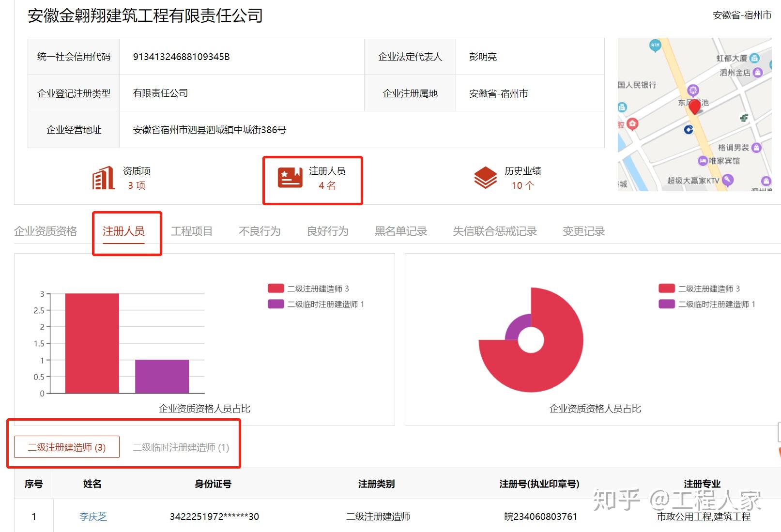
Task: Open the 黑名单记录 tab
Action: [x=401, y=231]
